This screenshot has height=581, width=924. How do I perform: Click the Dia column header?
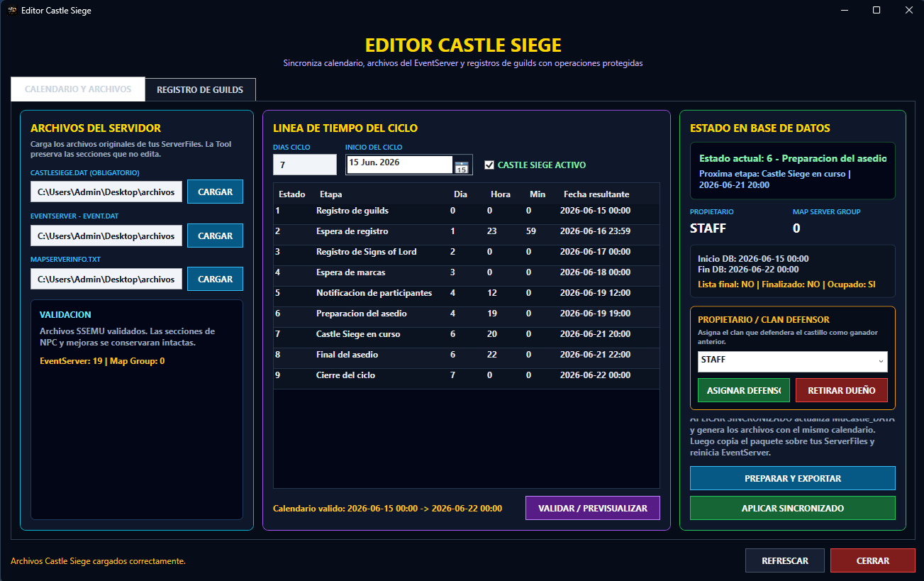click(461, 194)
